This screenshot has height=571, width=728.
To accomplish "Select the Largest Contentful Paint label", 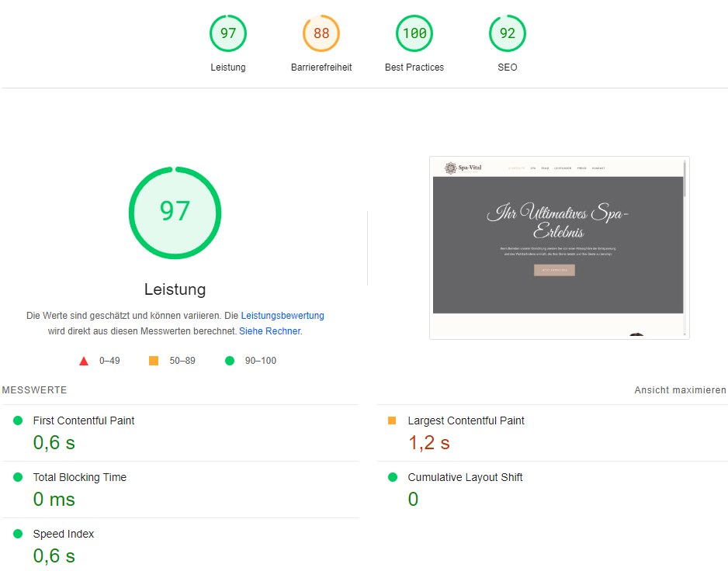I will [x=466, y=420].
